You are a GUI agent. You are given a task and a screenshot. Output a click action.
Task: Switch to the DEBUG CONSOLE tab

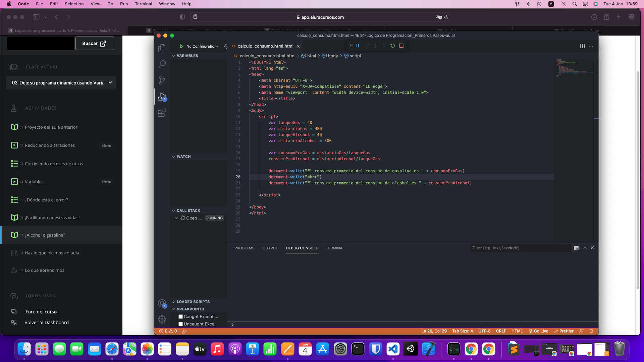tap(302, 248)
